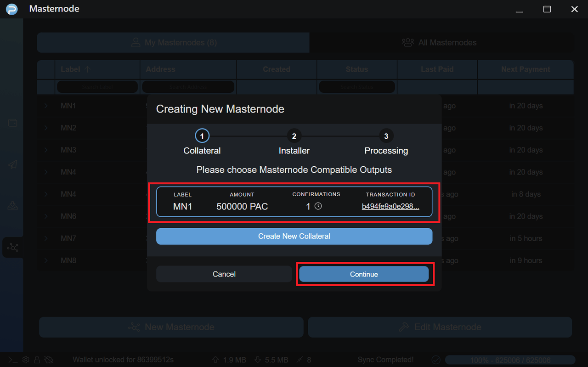Expand the MN6 masternode row chevron
Screen dimensions: 588x367
point(46,216)
